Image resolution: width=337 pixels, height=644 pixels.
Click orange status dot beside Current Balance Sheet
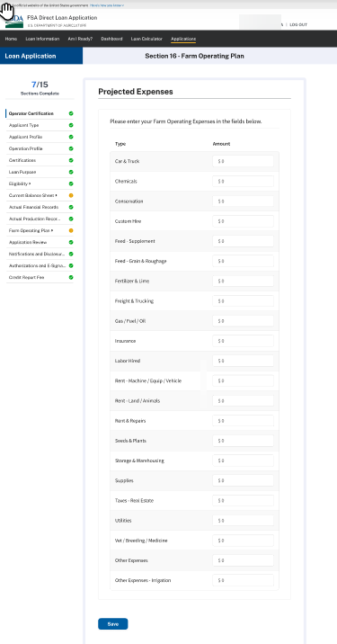[71, 195]
